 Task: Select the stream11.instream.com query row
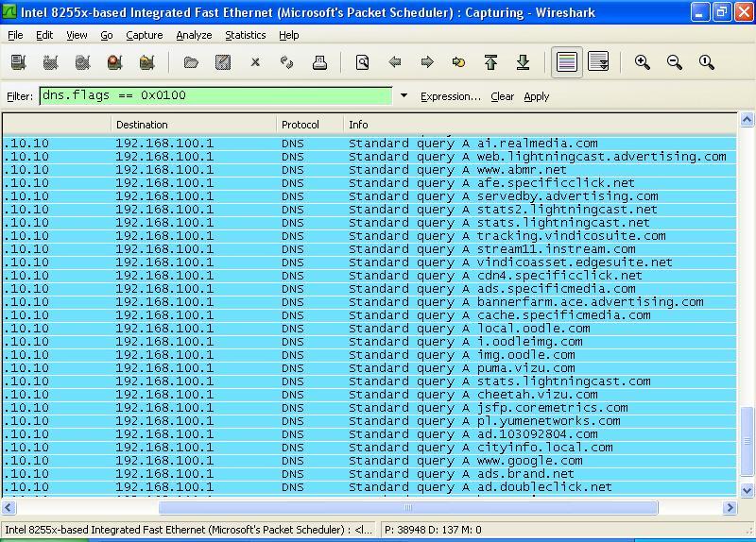coord(369,249)
